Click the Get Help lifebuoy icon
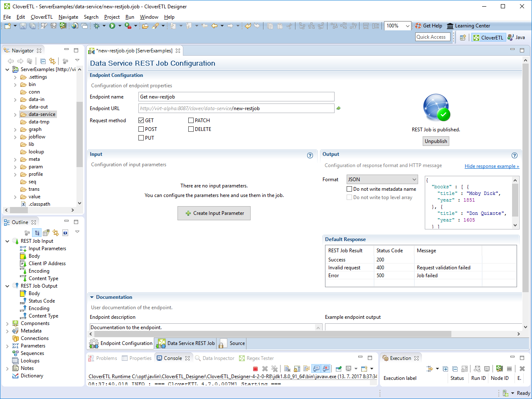Viewport: 532px width, 399px height. pyautogui.click(x=418, y=26)
